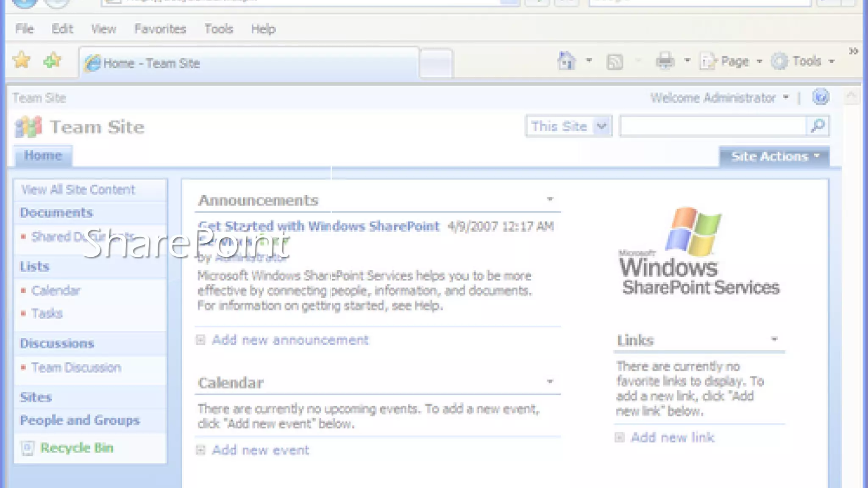Click the Team Site page title
Image resolution: width=868 pixels, height=488 pixels.
tap(97, 127)
